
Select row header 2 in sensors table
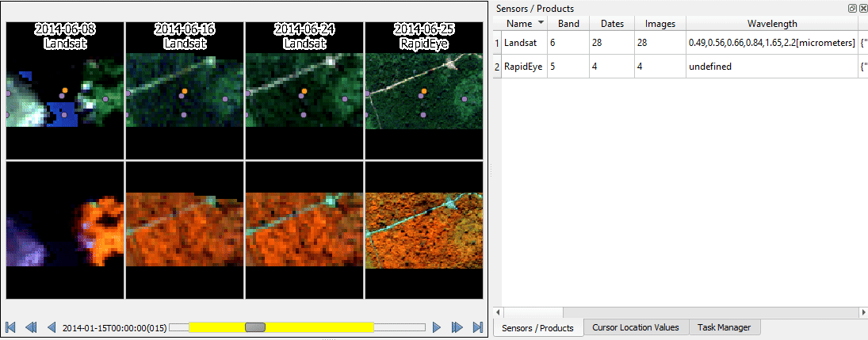(497, 67)
